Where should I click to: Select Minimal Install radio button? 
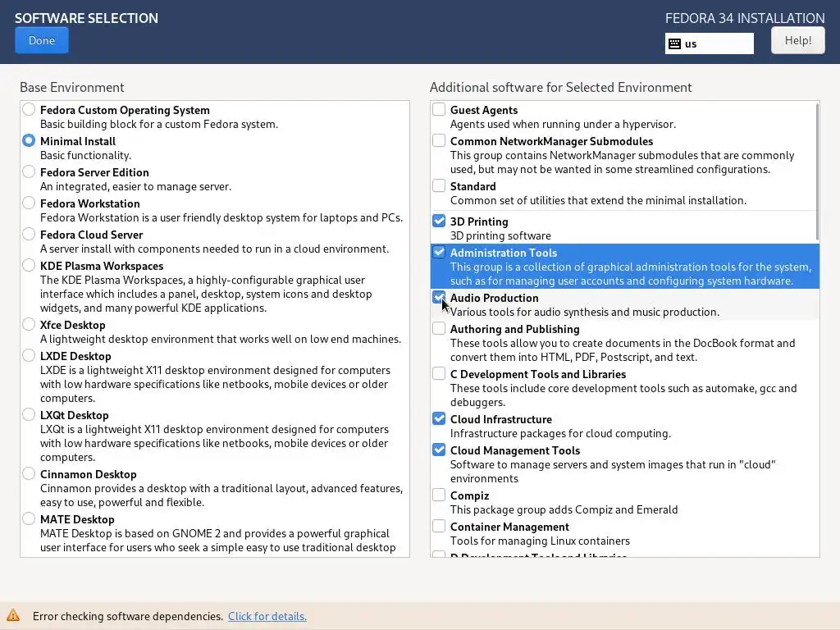[x=29, y=140]
